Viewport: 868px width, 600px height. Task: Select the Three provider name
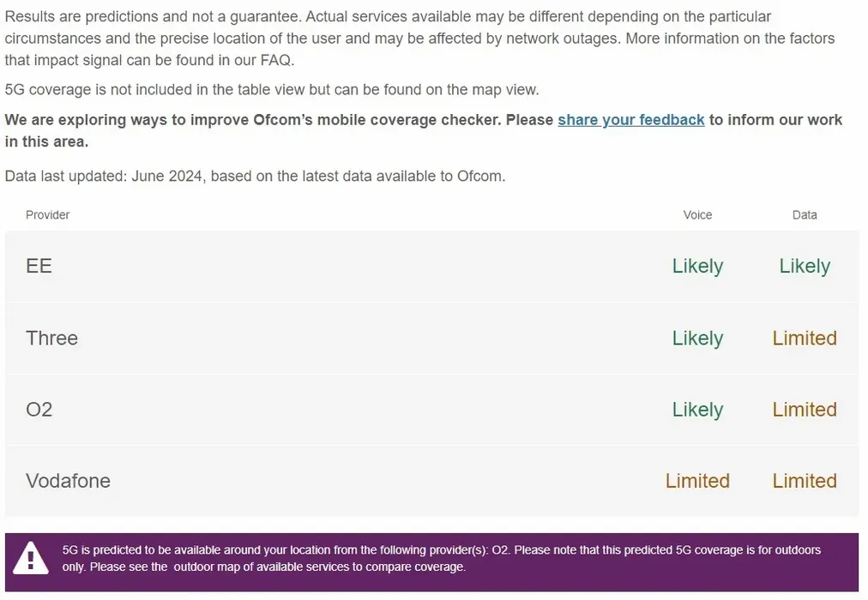(x=52, y=338)
